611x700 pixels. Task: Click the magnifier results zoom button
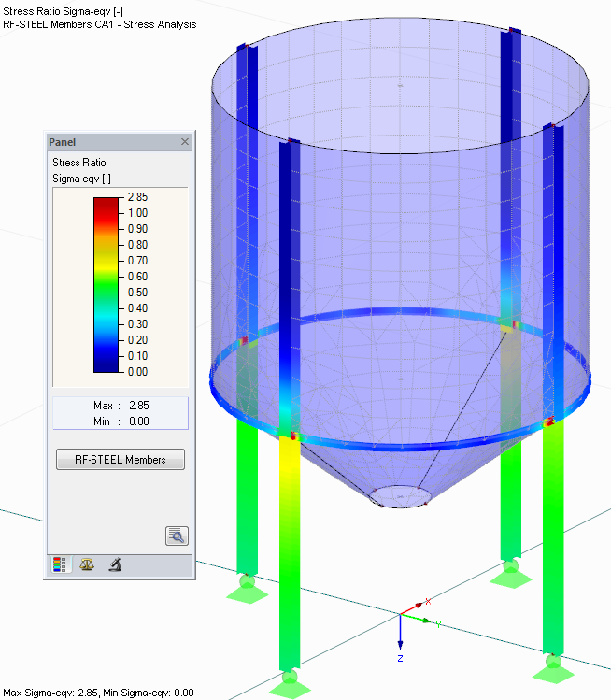click(x=177, y=536)
